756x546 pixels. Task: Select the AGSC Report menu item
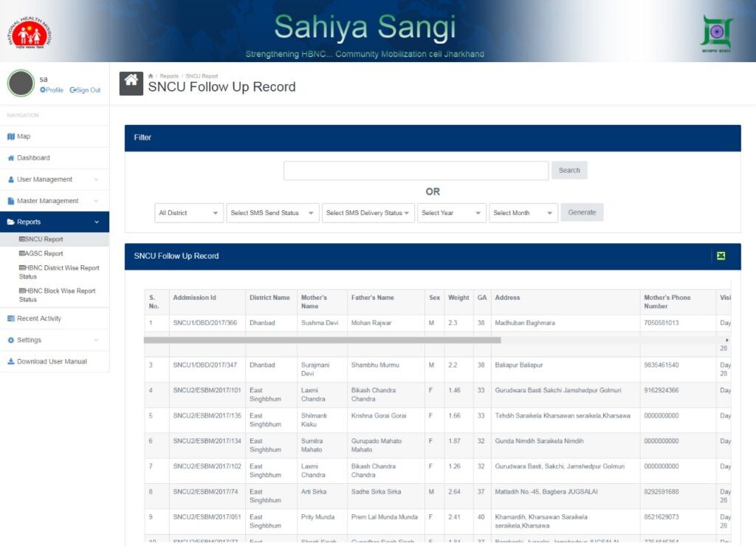(x=44, y=253)
